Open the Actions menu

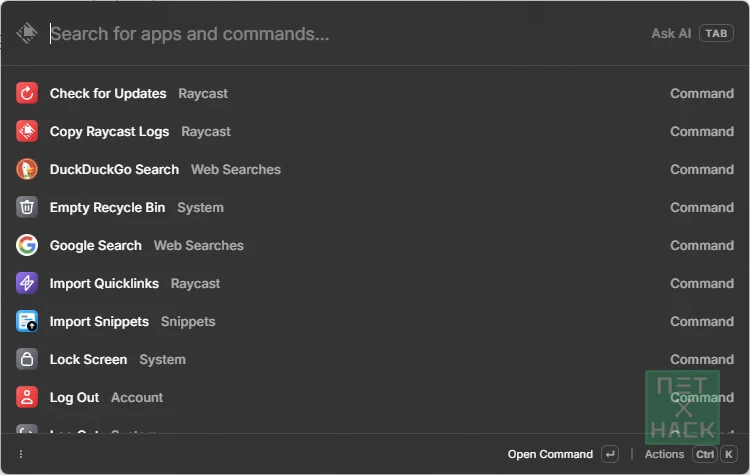pyautogui.click(x=664, y=454)
